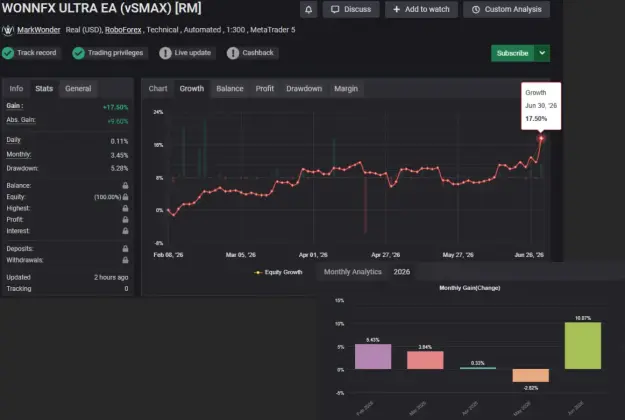Viewport: 625px width, 420px height.
Task: Click the Tracking count value
Action: (x=126, y=289)
